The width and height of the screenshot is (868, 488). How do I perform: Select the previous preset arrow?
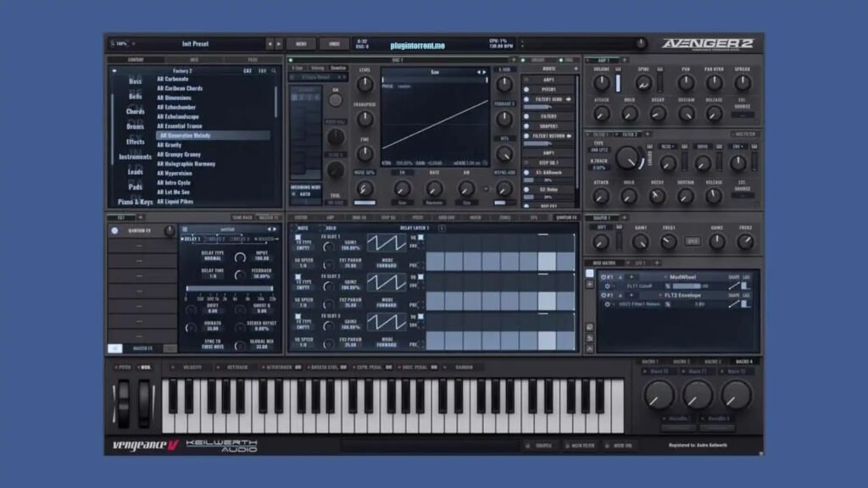click(270, 44)
